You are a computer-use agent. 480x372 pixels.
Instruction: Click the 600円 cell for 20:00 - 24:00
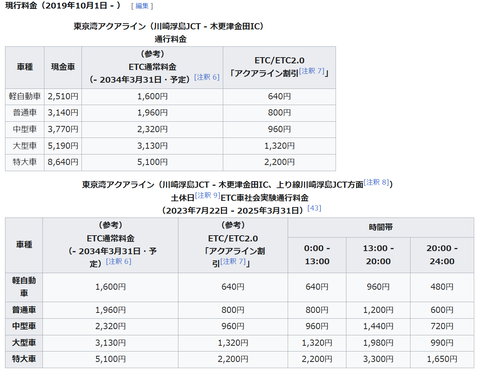point(442,310)
